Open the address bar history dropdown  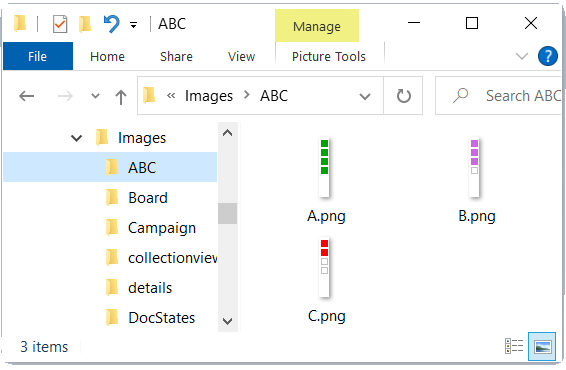click(x=365, y=96)
